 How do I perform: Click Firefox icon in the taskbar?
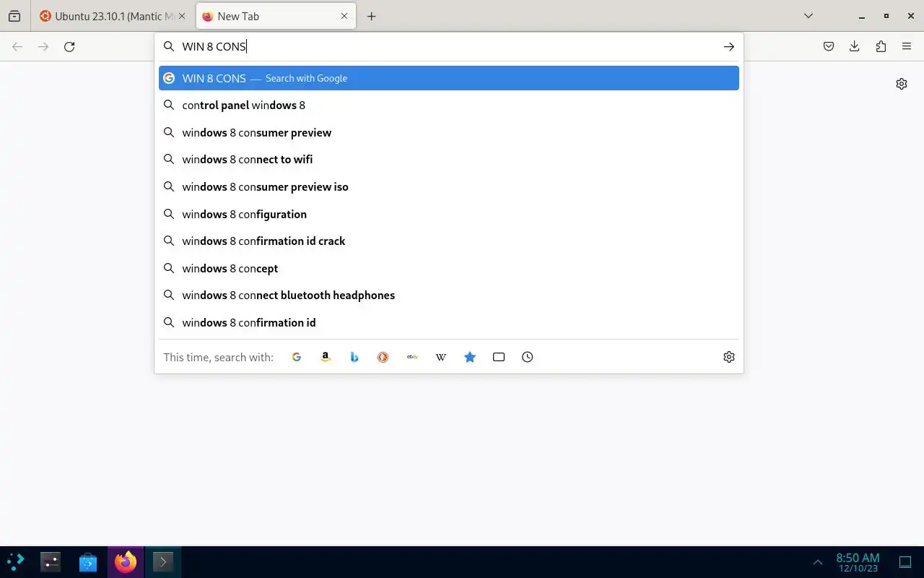(126, 561)
